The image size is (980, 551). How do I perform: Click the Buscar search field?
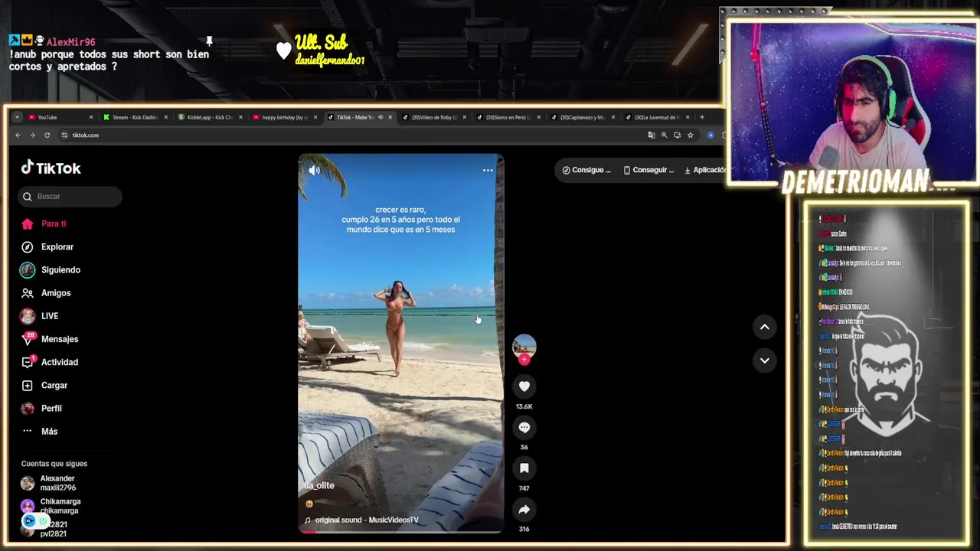[x=70, y=196]
